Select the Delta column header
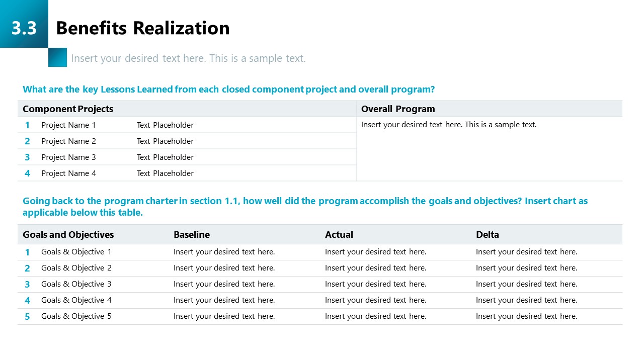The height and width of the screenshot is (362, 644). (x=488, y=235)
